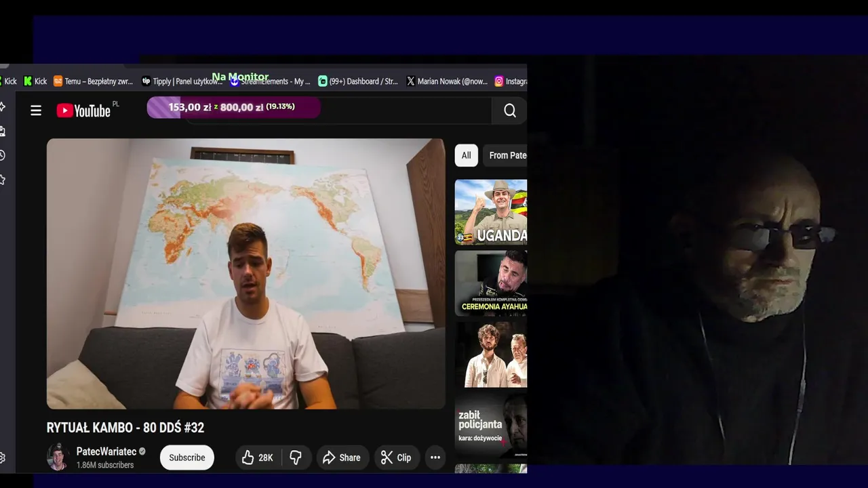Screen dimensions: 868x488
Task: Select the From Pate... filter chip
Action: (505, 155)
